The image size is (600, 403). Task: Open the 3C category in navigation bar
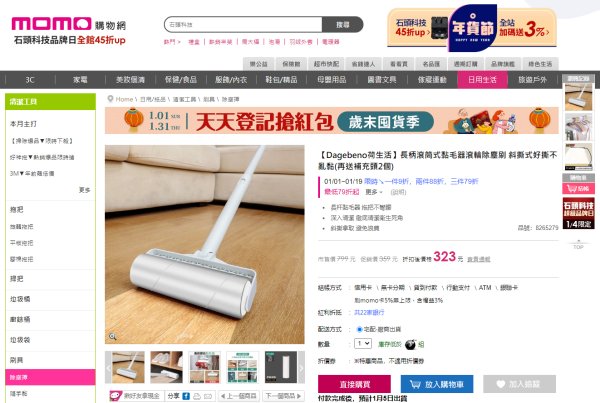30,80
